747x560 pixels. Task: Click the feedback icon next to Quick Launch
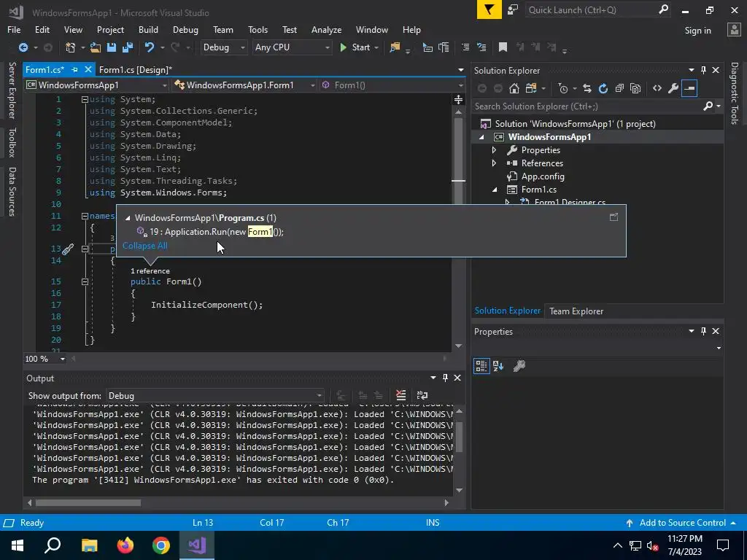click(x=513, y=9)
